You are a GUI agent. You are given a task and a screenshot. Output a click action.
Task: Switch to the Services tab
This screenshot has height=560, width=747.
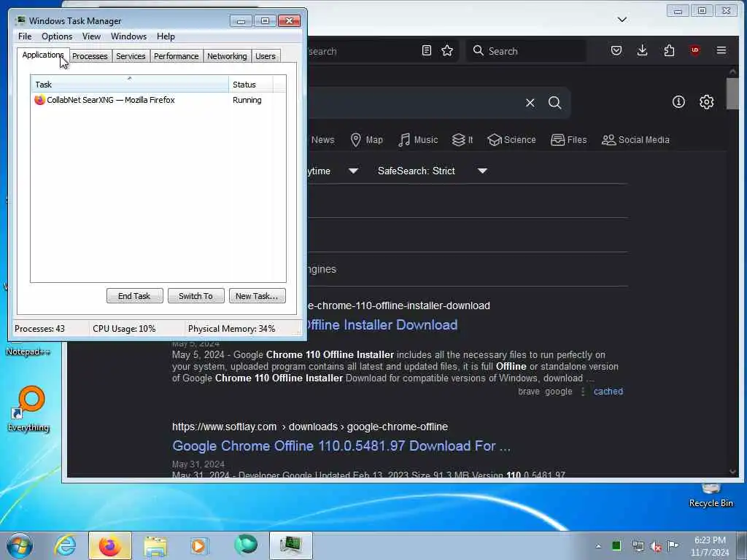coord(131,56)
